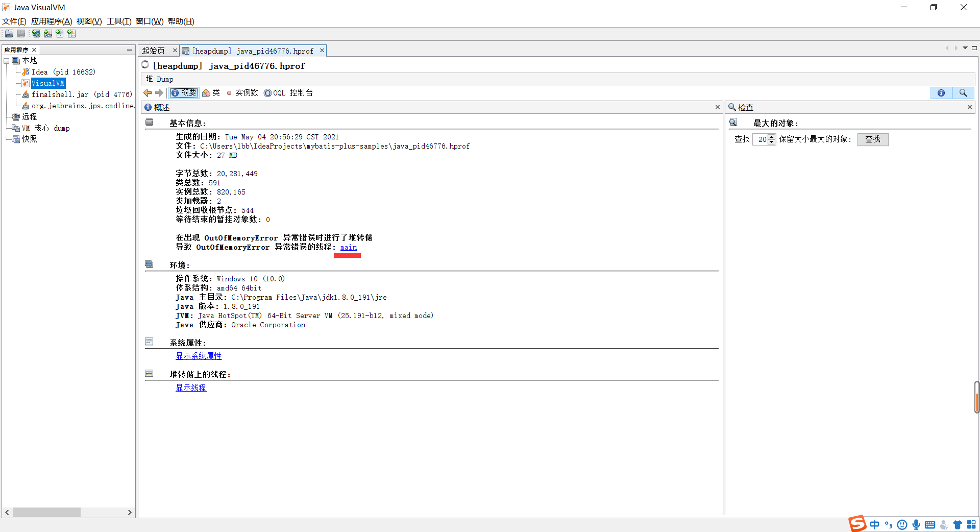Click the 环境 section icon
Image resolution: width=980 pixels, height=532 pixels.
(149, 264)
